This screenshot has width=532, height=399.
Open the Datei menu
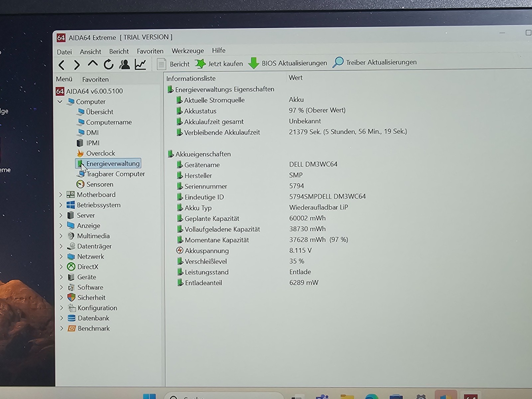tap(64, 52)
